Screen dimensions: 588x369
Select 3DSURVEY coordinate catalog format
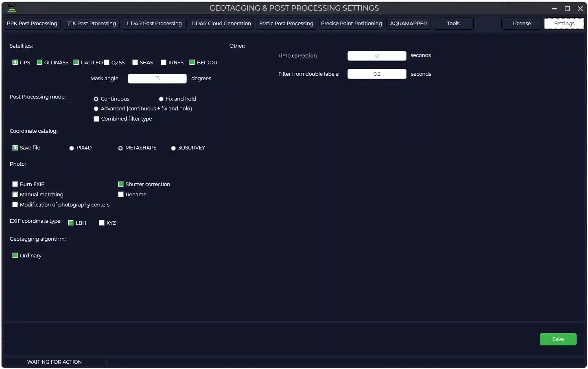173,148
